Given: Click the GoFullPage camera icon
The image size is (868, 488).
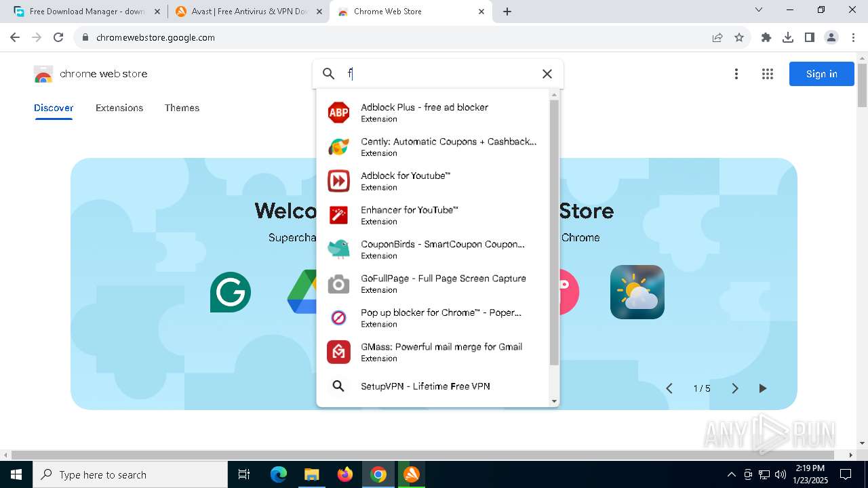Looking at the screenshot, I should (x=338, y=283).
